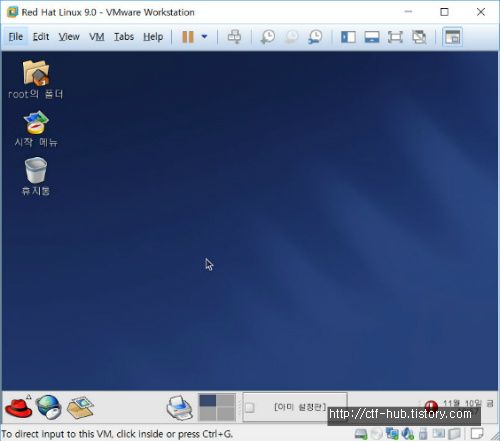Enter Unity mode
500x441 pixels.
(x=419, y=37)
